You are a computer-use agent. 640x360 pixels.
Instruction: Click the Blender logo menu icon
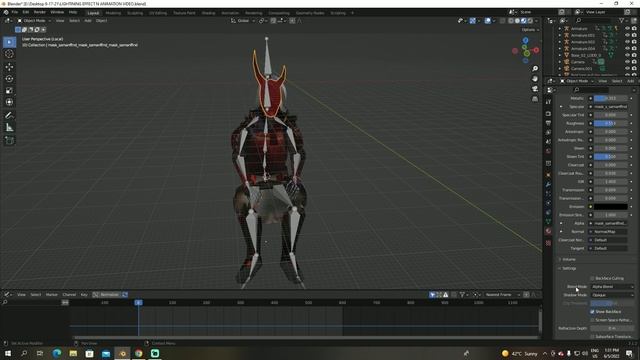tap(6, 12)
